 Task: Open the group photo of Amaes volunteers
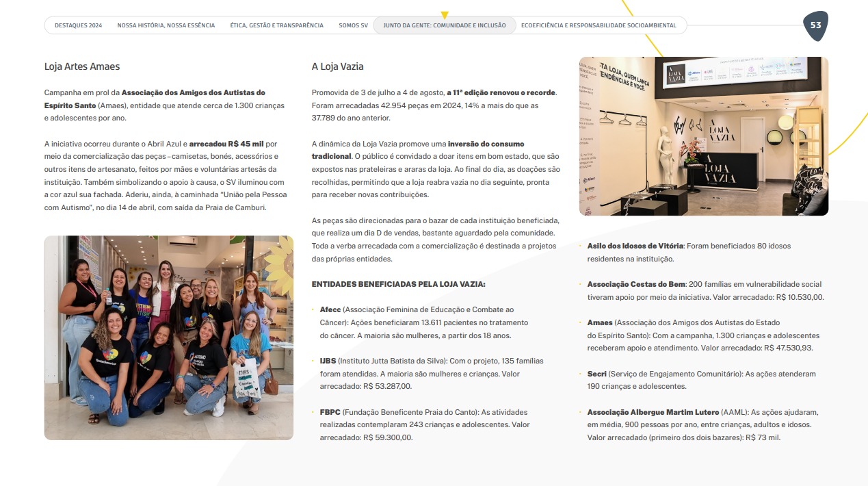(169, 337)
